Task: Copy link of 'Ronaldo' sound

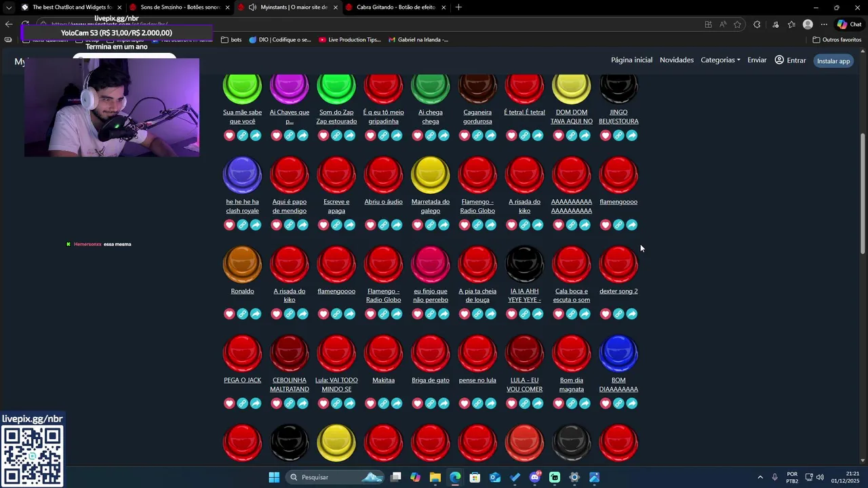Action: (x=242, y=314)
